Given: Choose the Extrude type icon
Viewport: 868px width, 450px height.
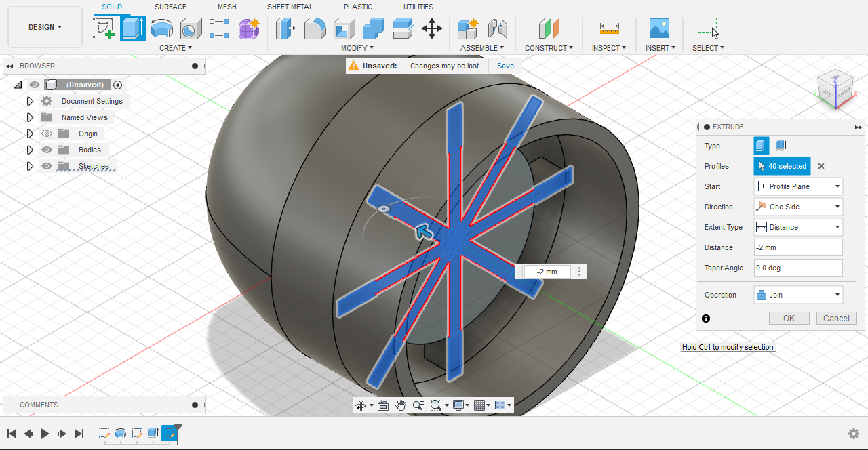Looking at the screenshot, I should 762,146.
